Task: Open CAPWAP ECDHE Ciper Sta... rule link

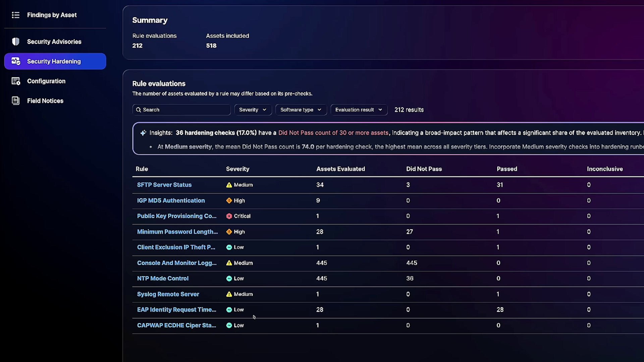Action: coord(176,325)
